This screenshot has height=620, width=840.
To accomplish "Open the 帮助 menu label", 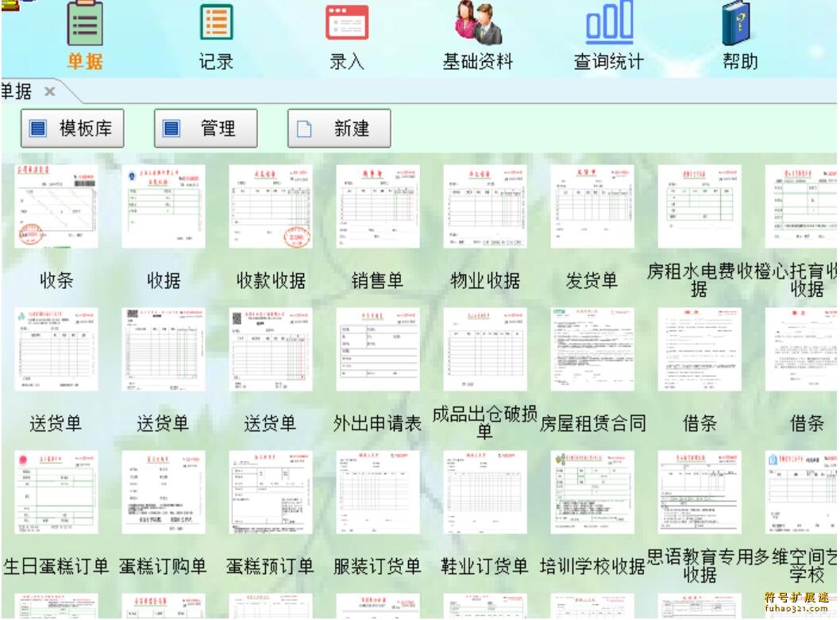I will (740, 62).
